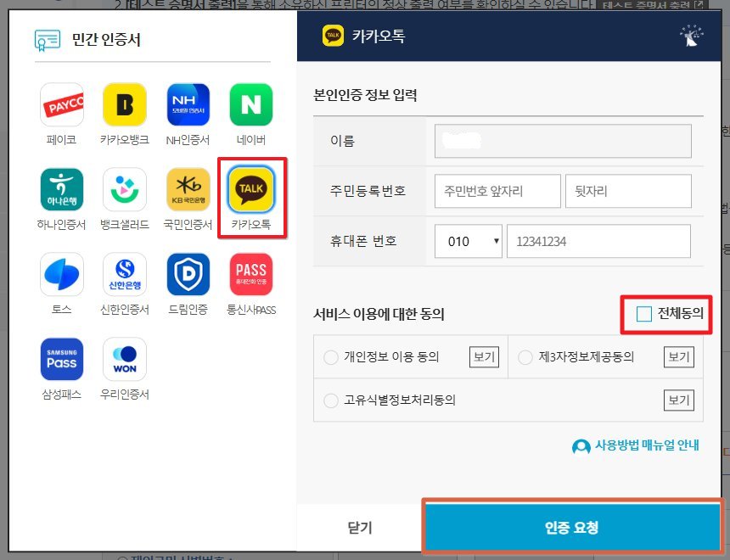View the 고유식별정보처리동의 terms via 보기
This screenshot has height=560, width=730.
point(679,400)
